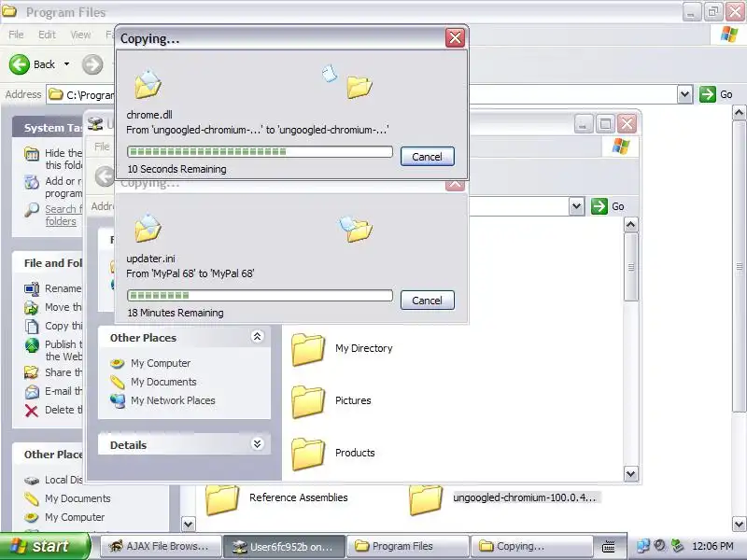Open My Network Places link
The image size is (747, 560).
pyautogui.click(x=173, y=400)
